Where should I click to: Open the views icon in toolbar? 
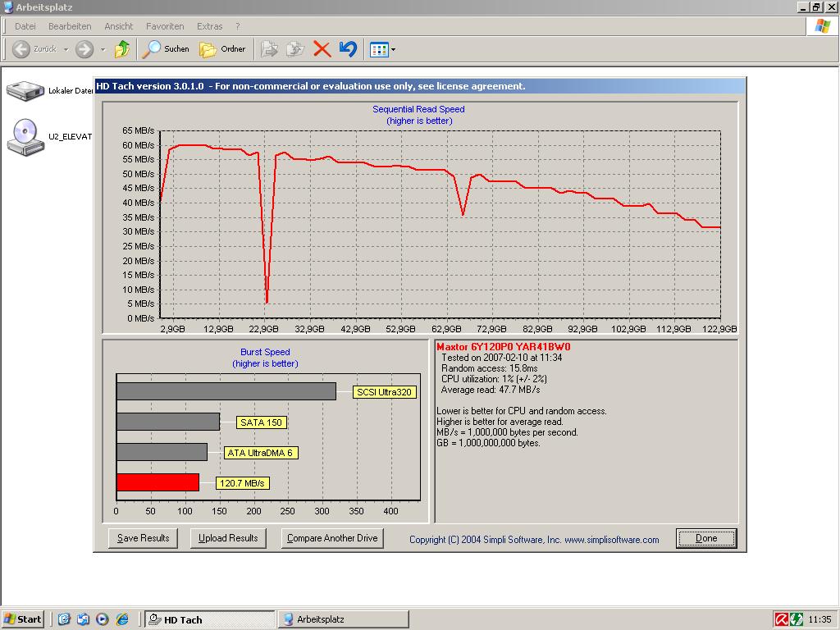379,50
